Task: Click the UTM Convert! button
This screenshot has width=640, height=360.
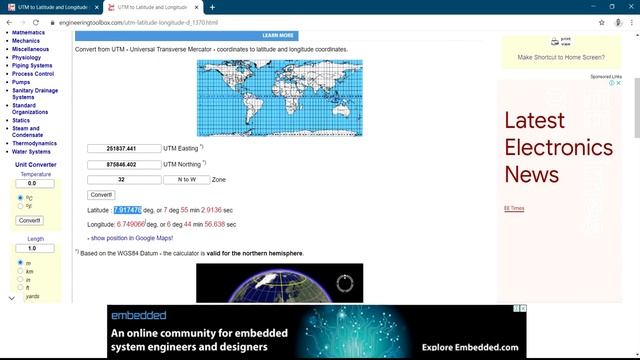Action: 101,195
